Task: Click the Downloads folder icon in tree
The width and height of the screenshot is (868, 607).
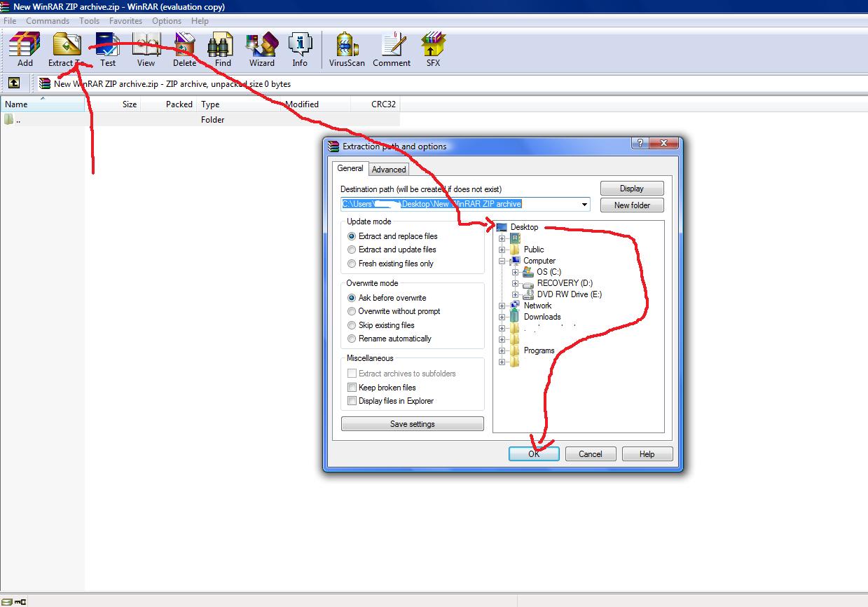Action: tap(515, 317)
